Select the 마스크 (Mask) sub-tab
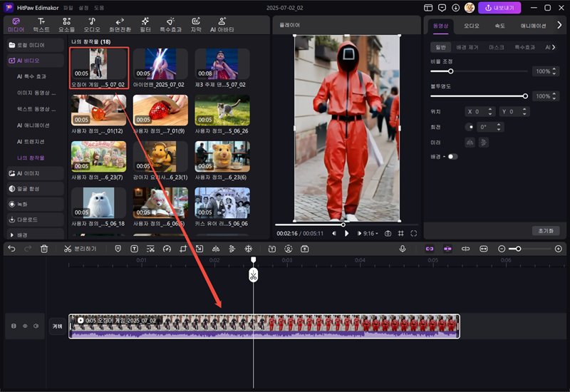Screen dimensions: 570x392 pyautogui.click(x=496, y=47)
